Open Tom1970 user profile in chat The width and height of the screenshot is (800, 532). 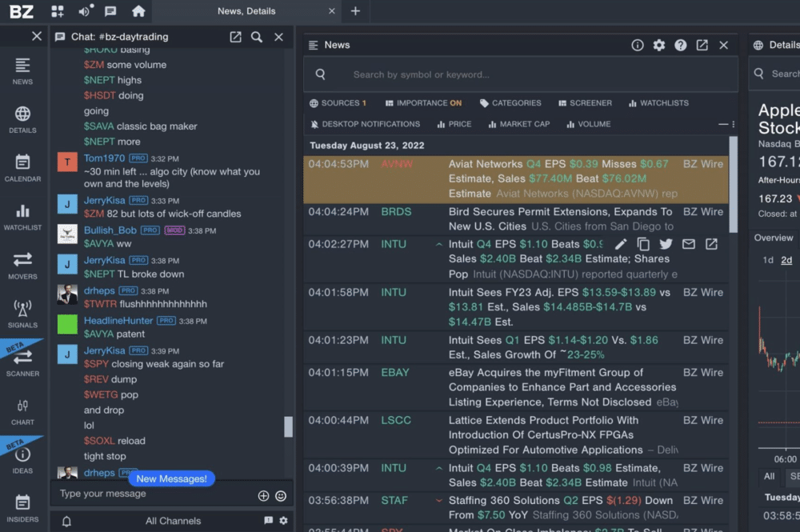[104, 158]
